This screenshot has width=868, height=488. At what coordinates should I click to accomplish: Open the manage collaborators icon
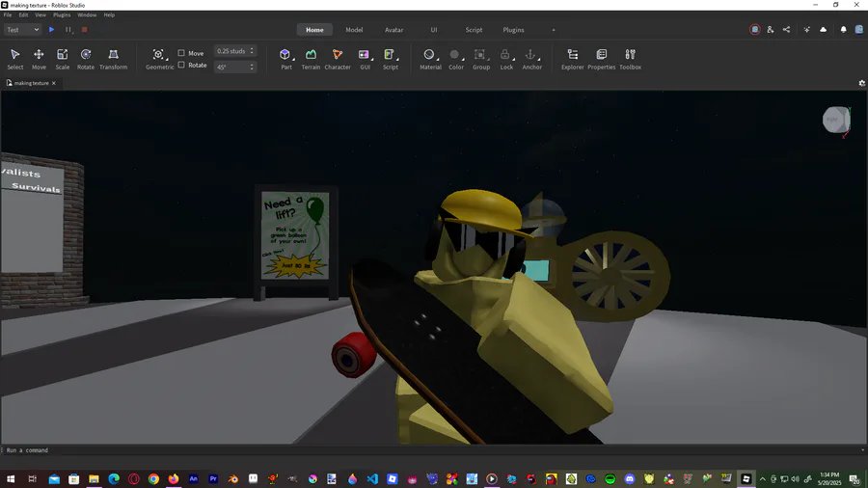(770, 30)
